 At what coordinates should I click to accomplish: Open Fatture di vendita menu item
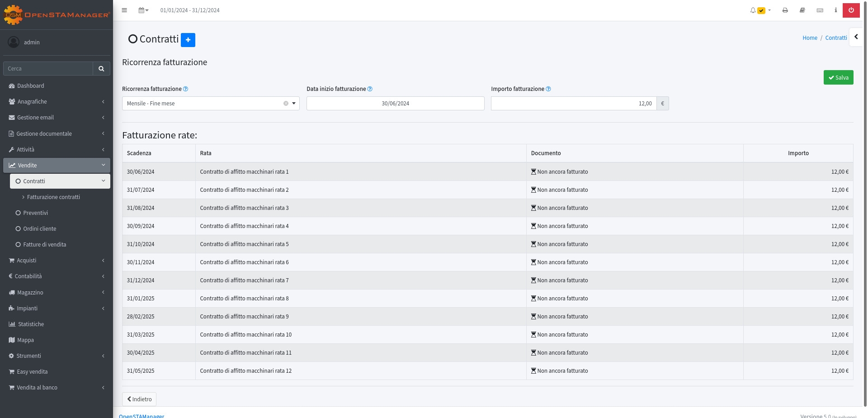(44, 245)
